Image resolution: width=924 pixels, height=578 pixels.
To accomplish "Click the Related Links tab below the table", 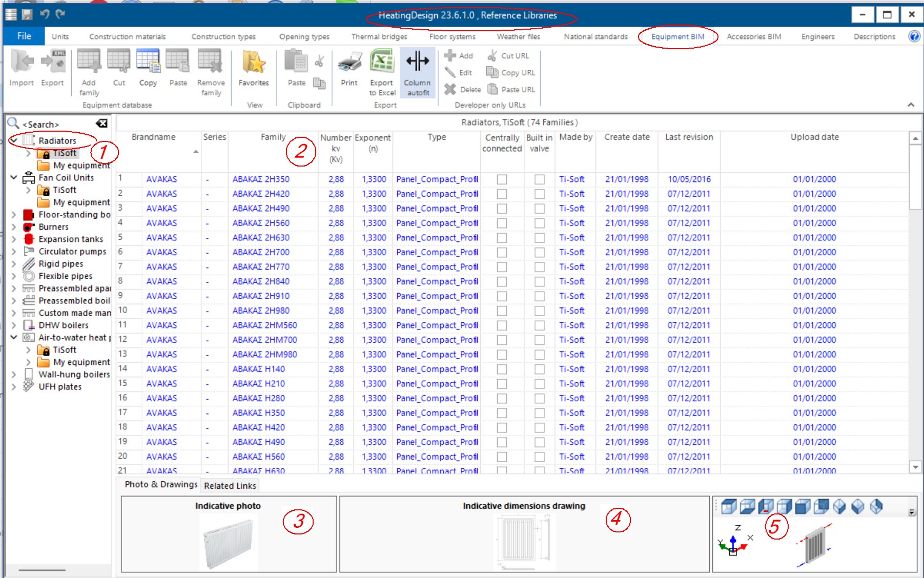I will coord(230,485).
